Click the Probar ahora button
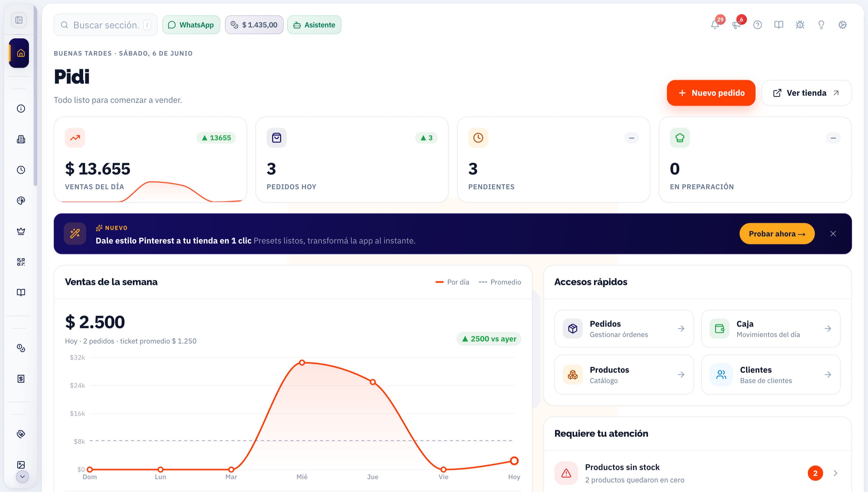This screenshot has width=868, height=492. [777, 234]
